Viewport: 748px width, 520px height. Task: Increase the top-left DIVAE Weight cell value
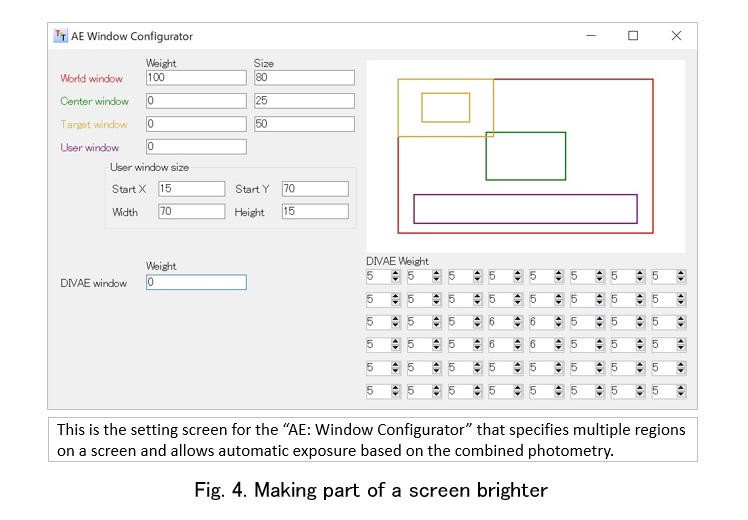pos(396,272)
